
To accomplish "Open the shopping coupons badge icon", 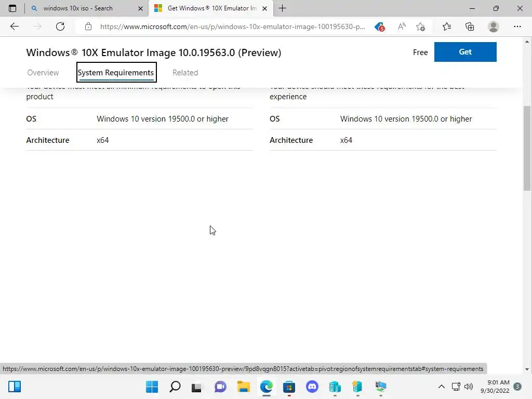I will coord(380,27).
